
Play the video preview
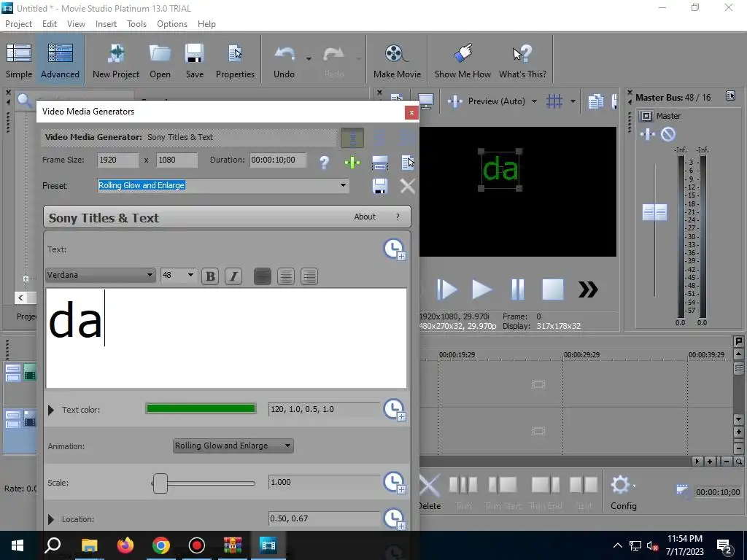click(481, 289)
